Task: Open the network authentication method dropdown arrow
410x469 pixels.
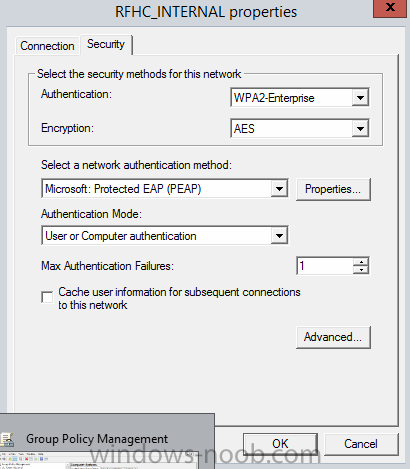Action: (x=279, y=189)
